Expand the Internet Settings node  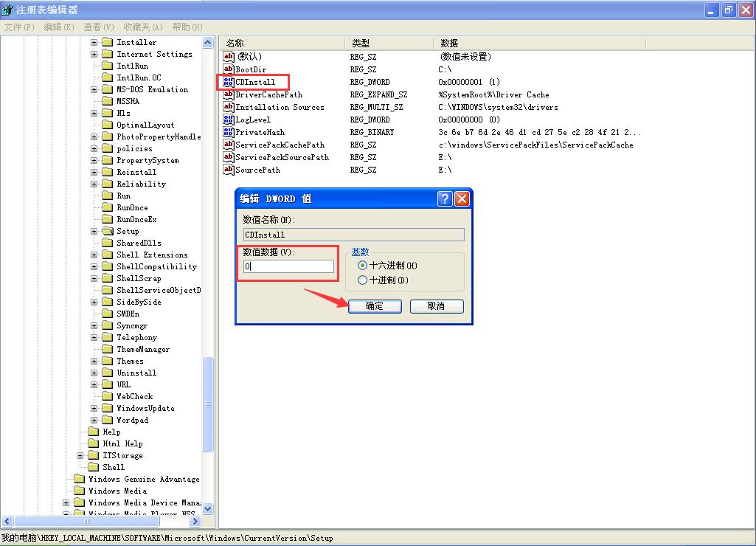(x=94, y=54)
